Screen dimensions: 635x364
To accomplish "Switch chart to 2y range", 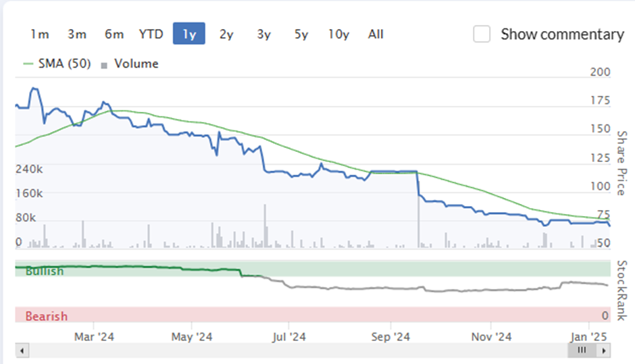I will [226, 34].
